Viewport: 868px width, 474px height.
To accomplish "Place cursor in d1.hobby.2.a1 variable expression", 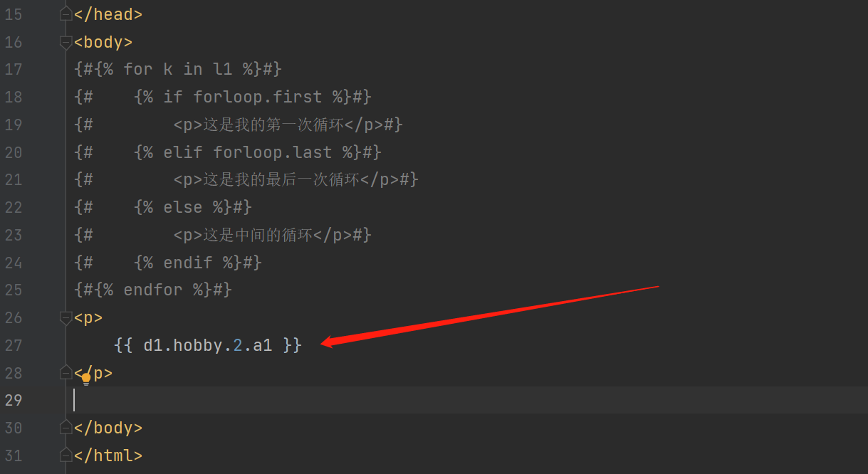I will [207, 345].
